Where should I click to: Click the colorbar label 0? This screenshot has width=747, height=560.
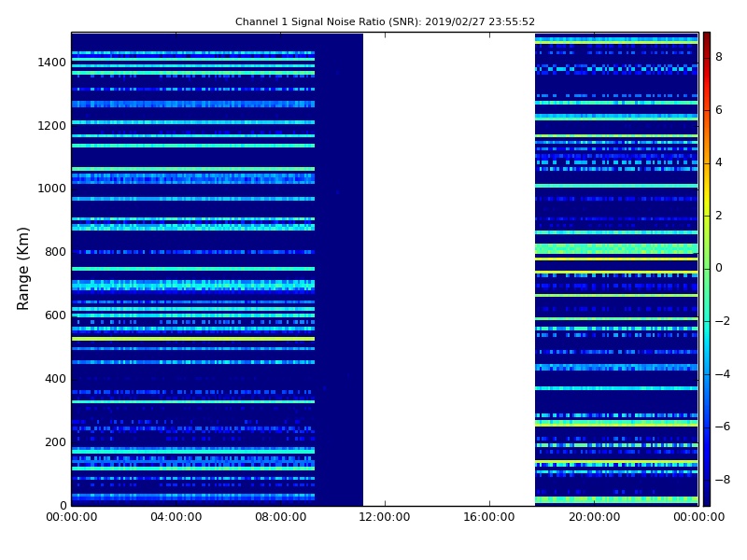pyautogui.click(x=719, y=268)
